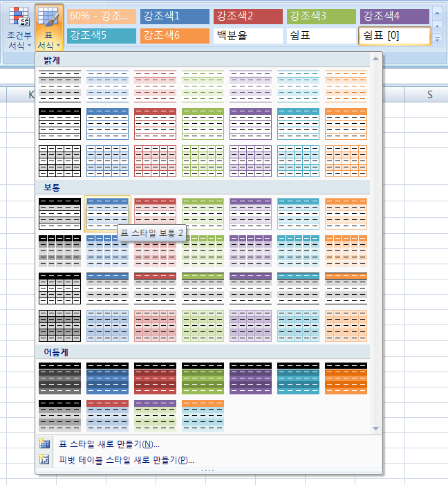Apply dark red style in 어둡게 first row
Image resolution: width=448 pixels, height=485 pixels.
coord(155,378)
